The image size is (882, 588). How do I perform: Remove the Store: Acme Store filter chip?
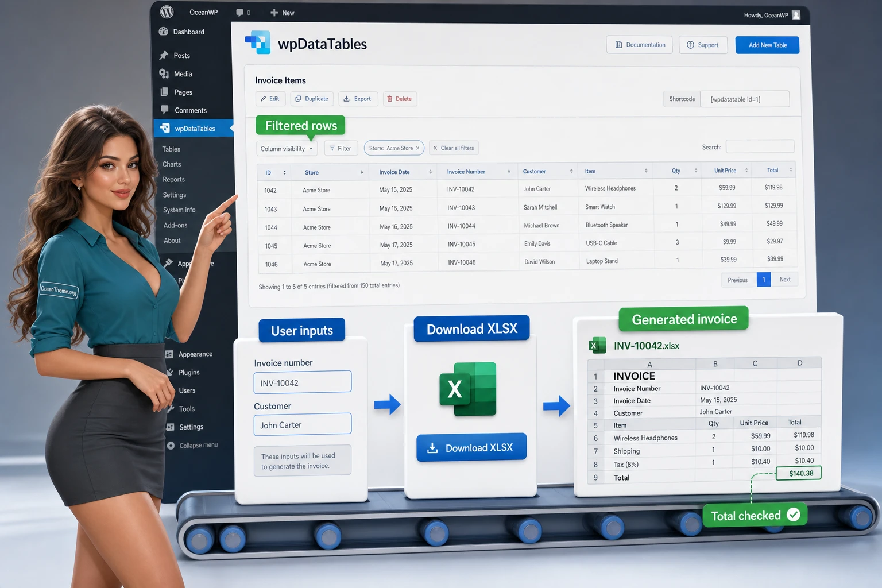tap(417, 148)
